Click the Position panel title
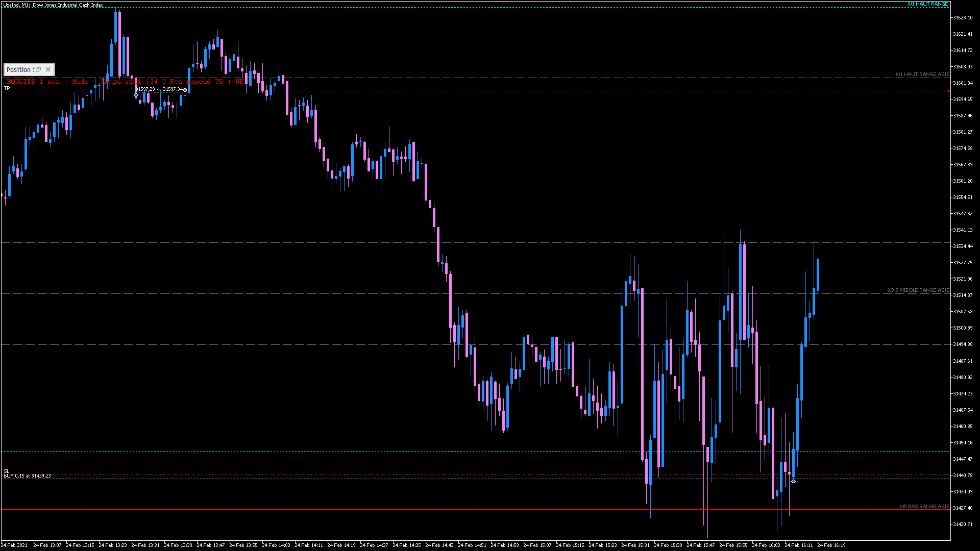 point(19,69)
